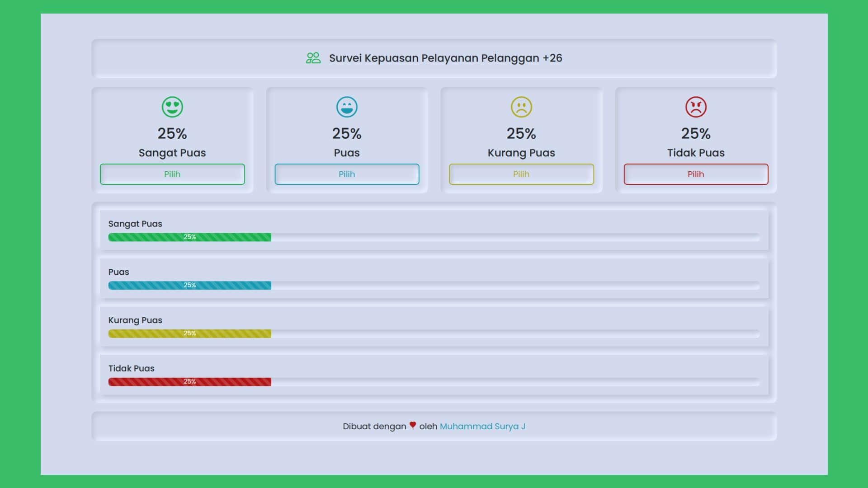Click the yellow Kurang Puas progress bar
Screen dimensions: 868x488
[x=190, y=333]
